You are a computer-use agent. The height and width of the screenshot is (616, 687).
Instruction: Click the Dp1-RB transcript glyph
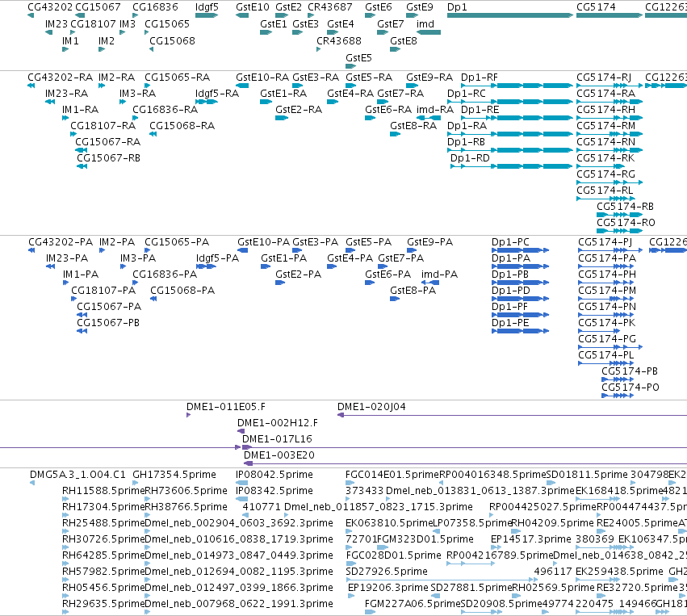(510, 150)
